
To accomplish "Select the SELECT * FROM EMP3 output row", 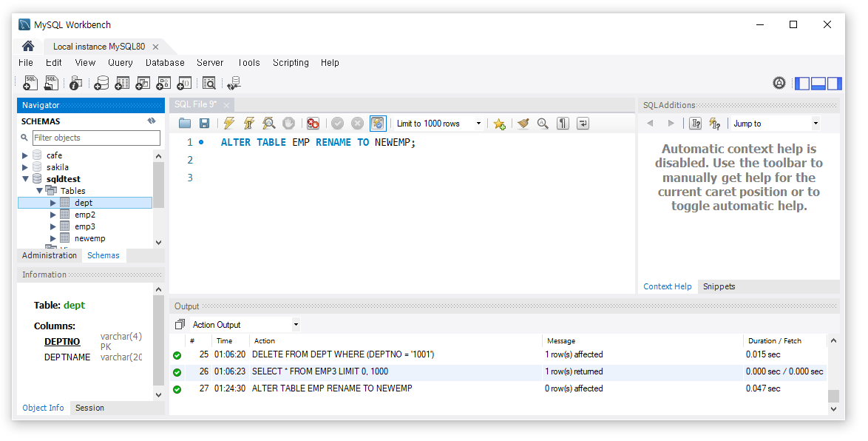I will 498,371.
